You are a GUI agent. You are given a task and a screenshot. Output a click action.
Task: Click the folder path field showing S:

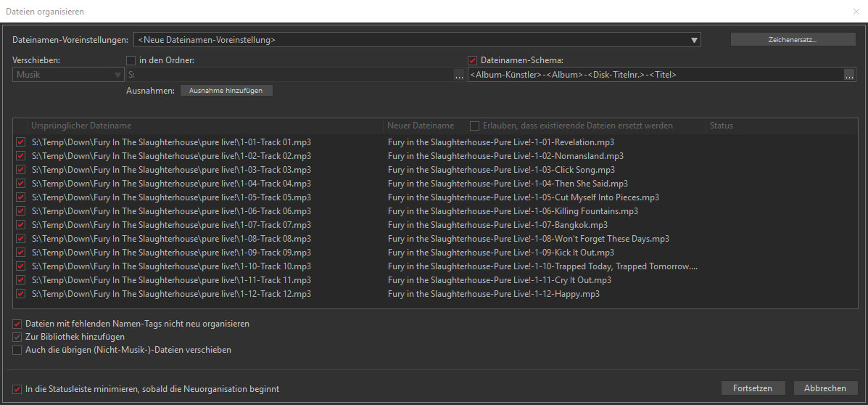tap(289, 75)
